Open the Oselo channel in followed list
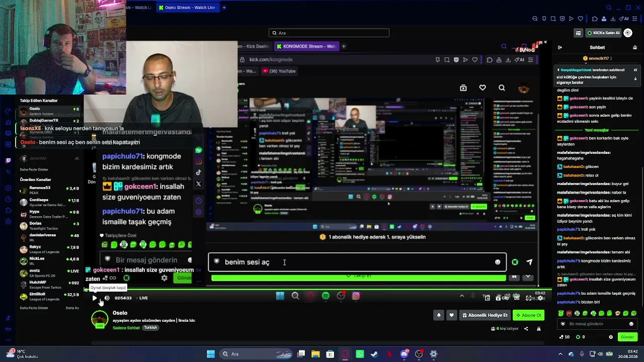This screenshot has height=362, width=644. [x=49, y=111]
